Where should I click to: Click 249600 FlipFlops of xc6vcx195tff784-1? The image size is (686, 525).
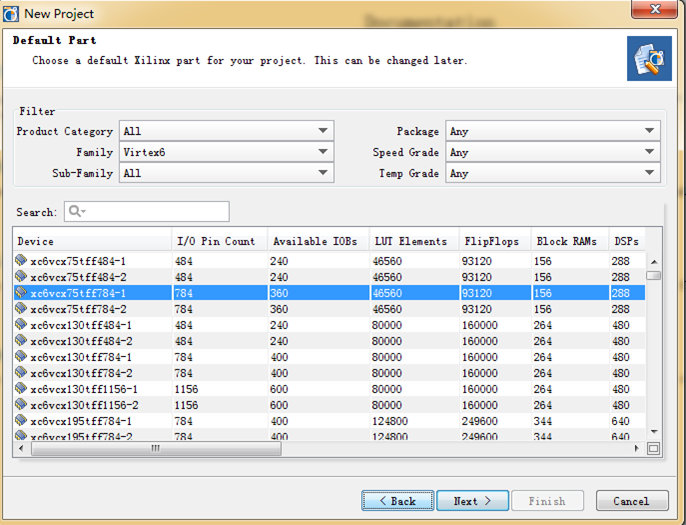[480, 421]
